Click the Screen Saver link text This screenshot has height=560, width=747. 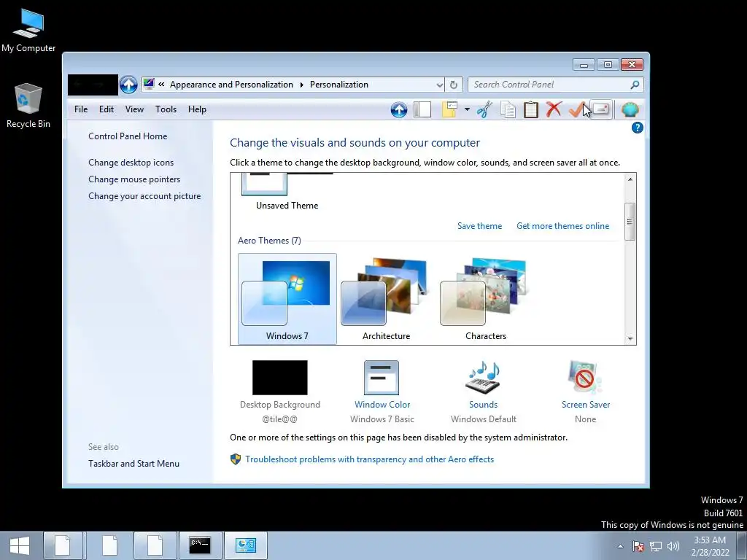pyautogui.click(x=586, y=405)
